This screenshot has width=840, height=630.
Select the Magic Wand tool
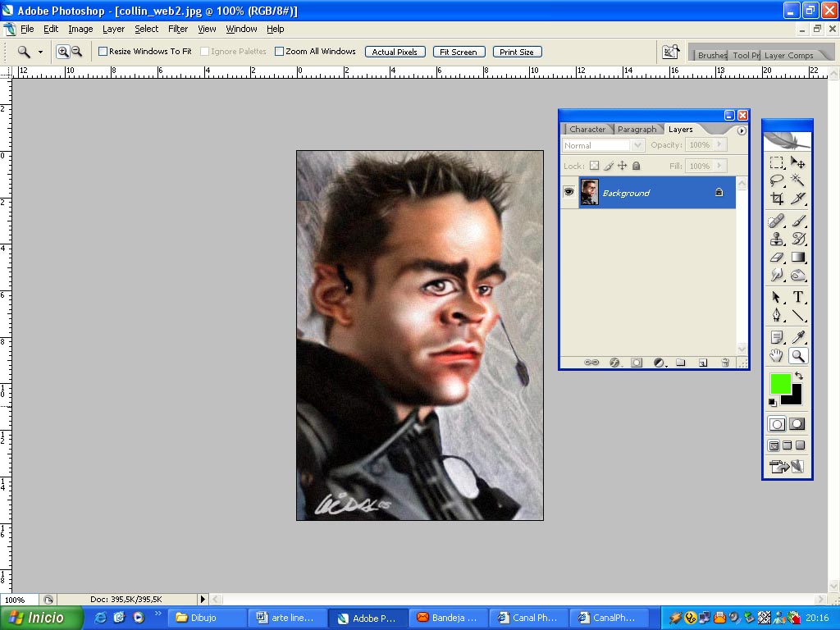pyautogui.click(x=797, y=180)
